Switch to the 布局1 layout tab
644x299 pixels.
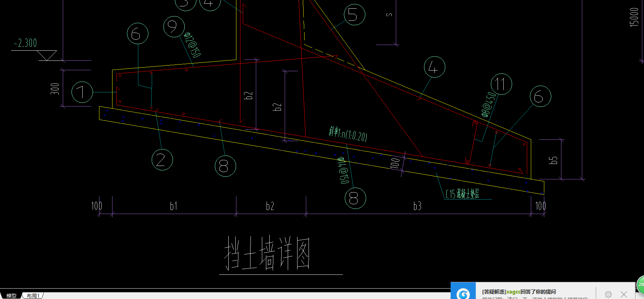click(x=33, y=296)
